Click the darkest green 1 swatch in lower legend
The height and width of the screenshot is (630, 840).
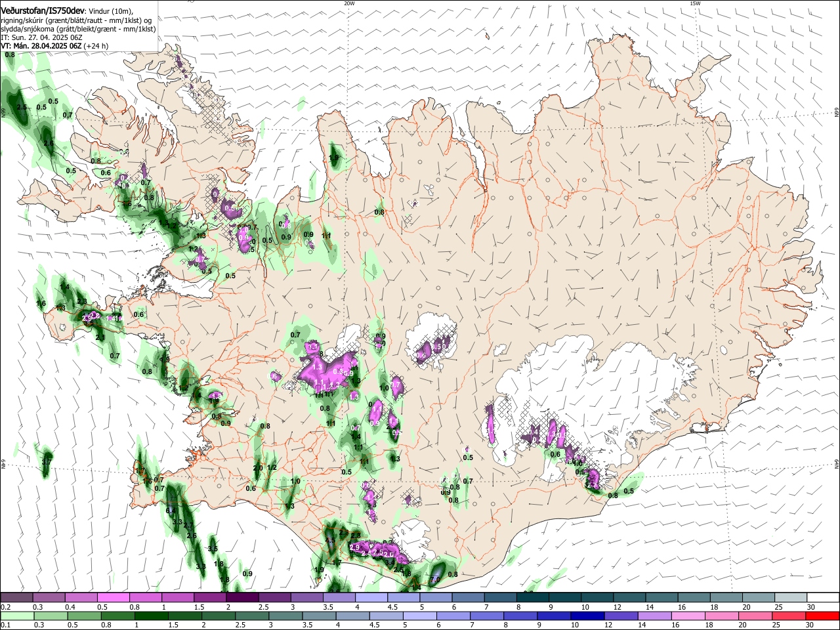coord(151,616)
